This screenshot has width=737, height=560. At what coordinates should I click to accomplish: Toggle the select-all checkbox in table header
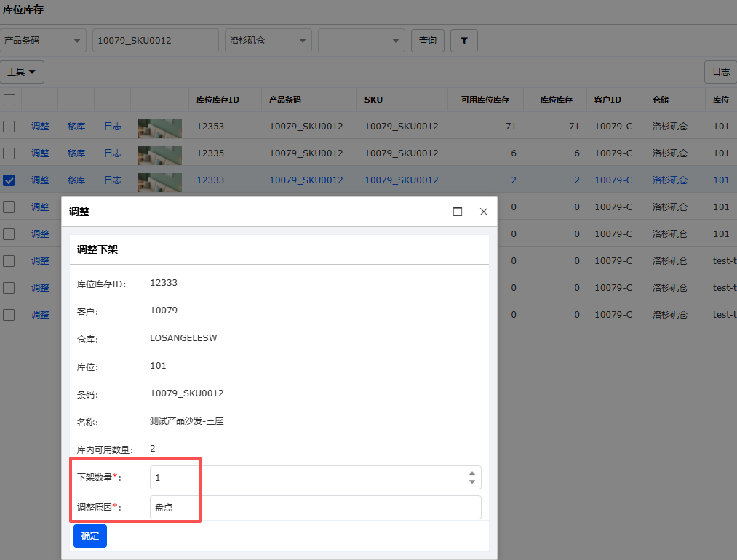[x=9, y=100]
